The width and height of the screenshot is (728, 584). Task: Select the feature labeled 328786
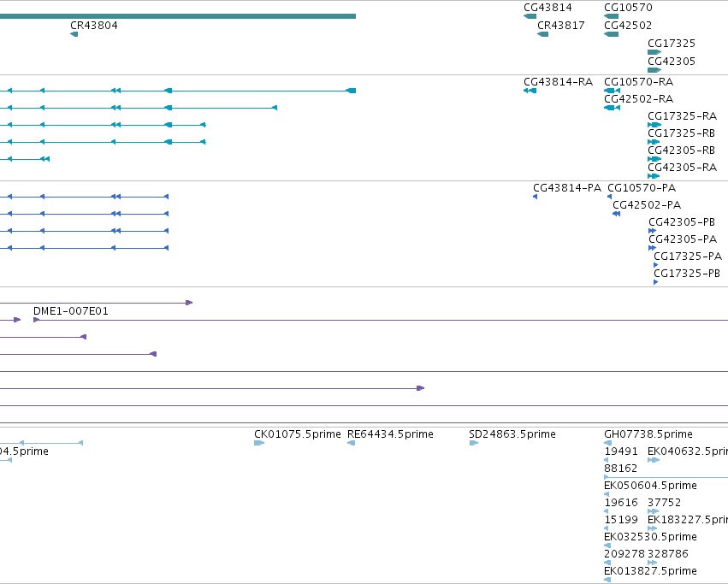click(x=668, y=554)
